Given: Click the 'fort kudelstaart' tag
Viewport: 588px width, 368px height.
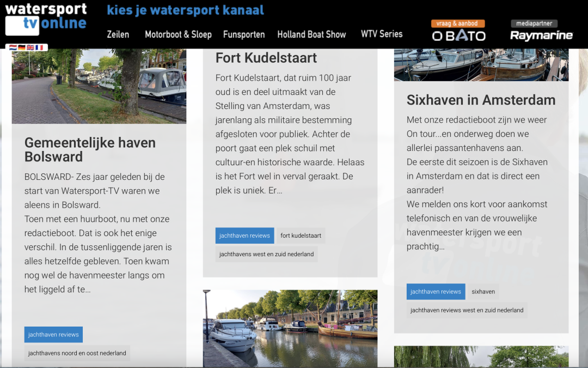Looking at the screenshot, I should (x=301, y=236).
